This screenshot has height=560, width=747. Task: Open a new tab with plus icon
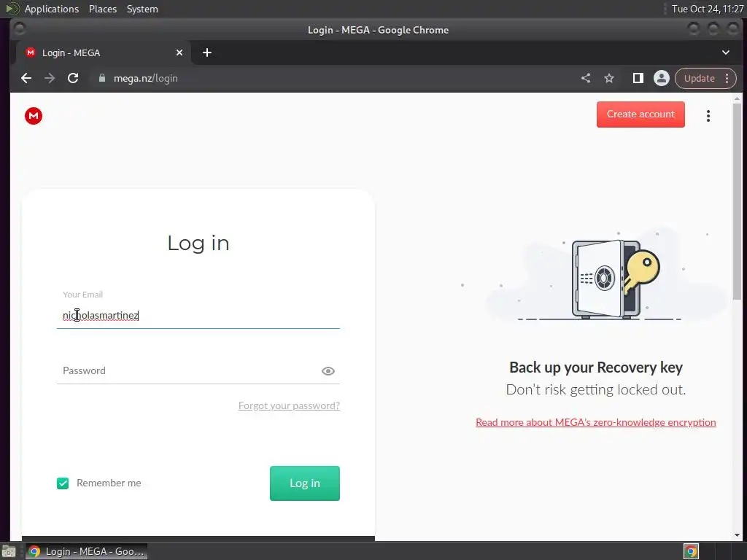206,52
